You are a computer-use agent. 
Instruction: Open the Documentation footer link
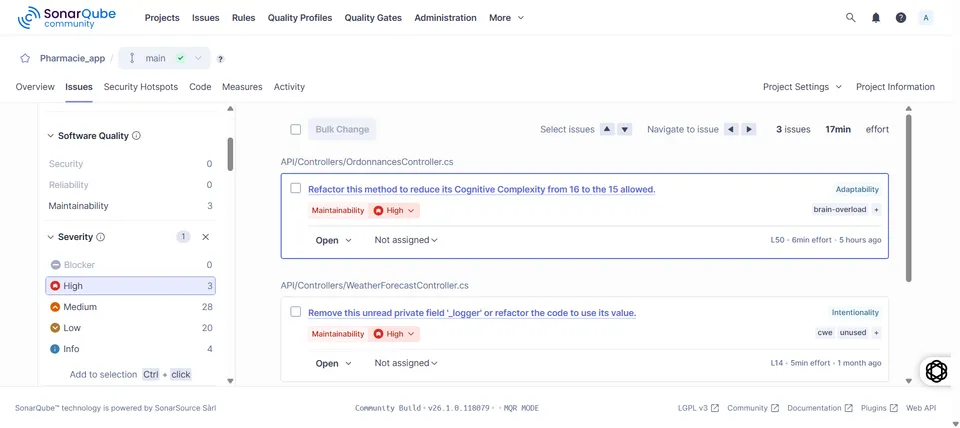(820, 408)
